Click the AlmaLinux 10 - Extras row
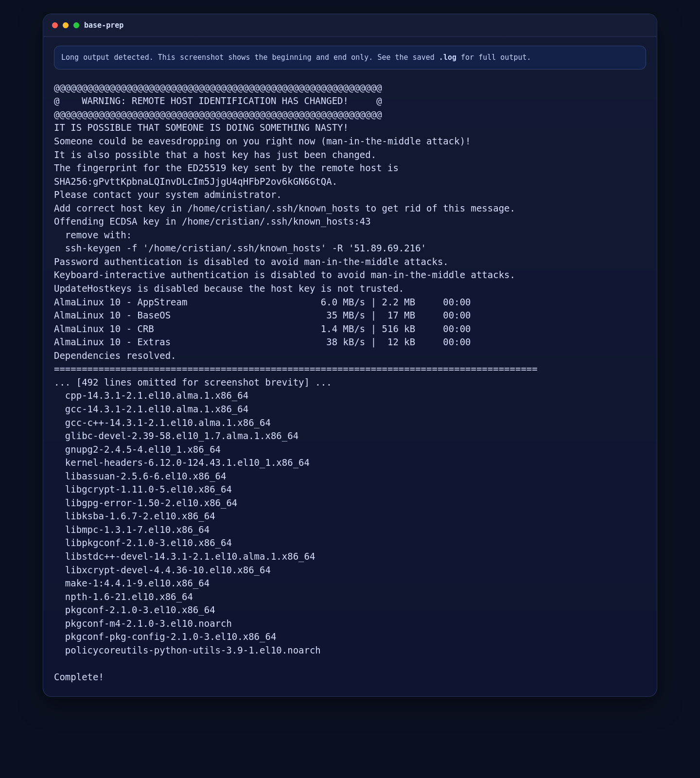 (262, 342)
